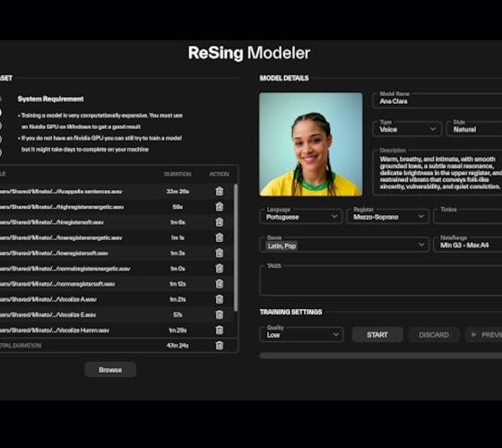The image size is (502, 448).
Task: Delete Vocalize Humm.wav from the dataset
Action: pyautogui.click(x=220, y=330)
